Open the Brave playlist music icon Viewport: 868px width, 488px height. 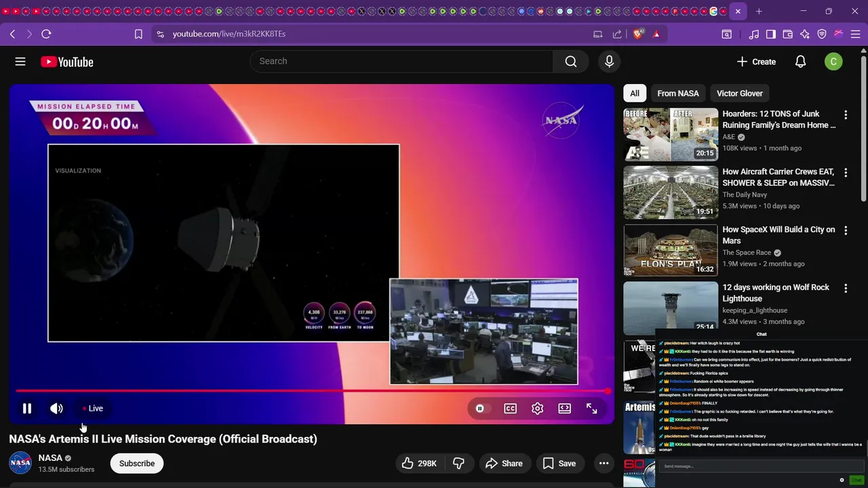(x=754, y=34)
